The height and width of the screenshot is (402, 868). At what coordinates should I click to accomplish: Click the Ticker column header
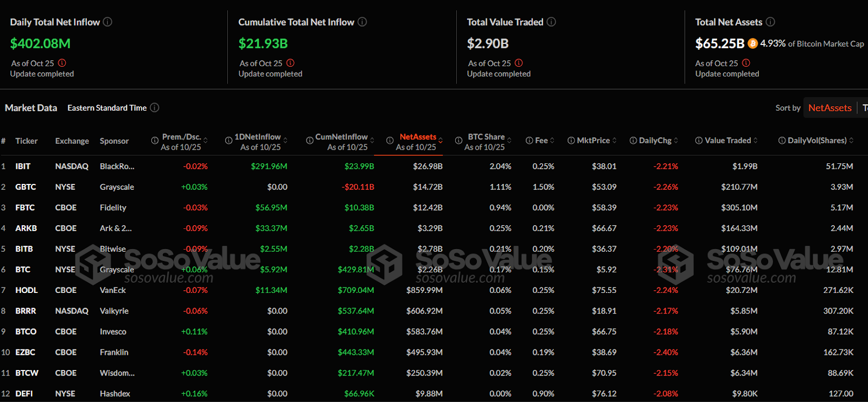pyautogui.click(x=27, y=141)
